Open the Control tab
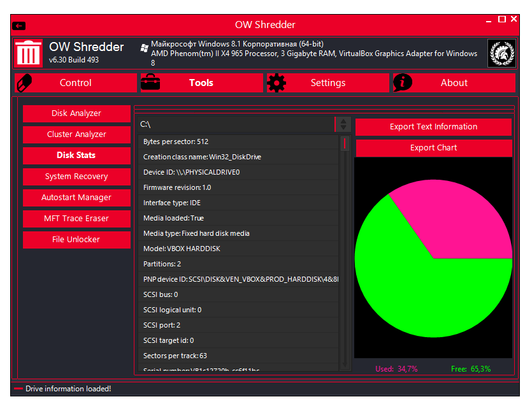 [x=76, y=82]
